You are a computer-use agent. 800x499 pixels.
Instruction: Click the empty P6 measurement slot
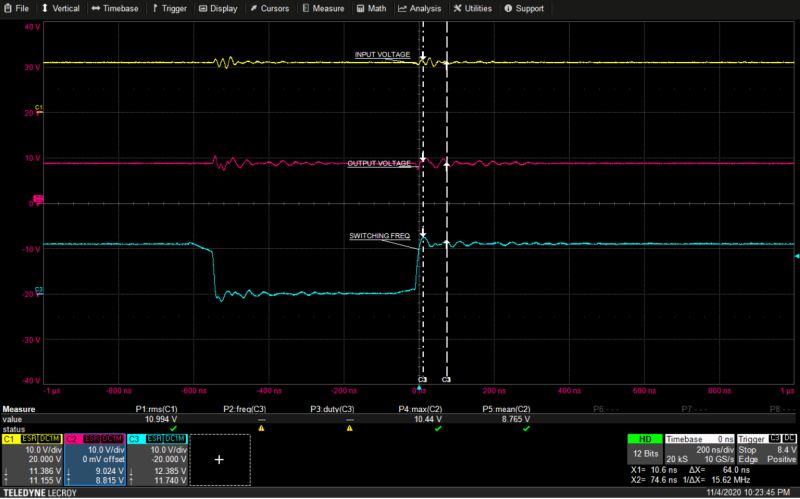click(x=606, y=409)
